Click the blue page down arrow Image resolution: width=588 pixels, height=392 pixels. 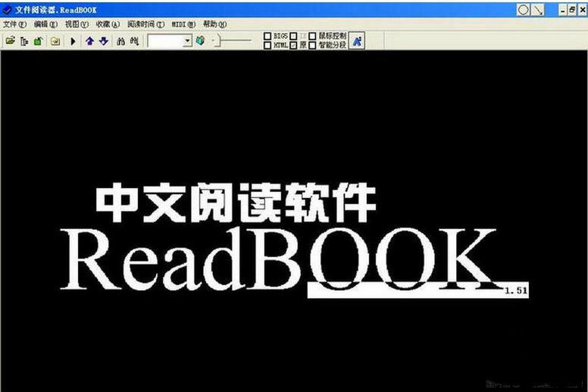(x=104, y=41)
